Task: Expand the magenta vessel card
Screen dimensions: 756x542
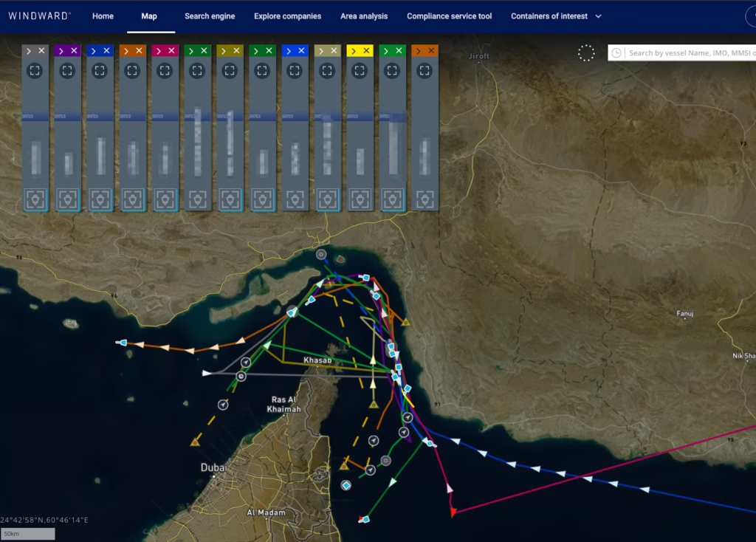Action: click(158, 51)
